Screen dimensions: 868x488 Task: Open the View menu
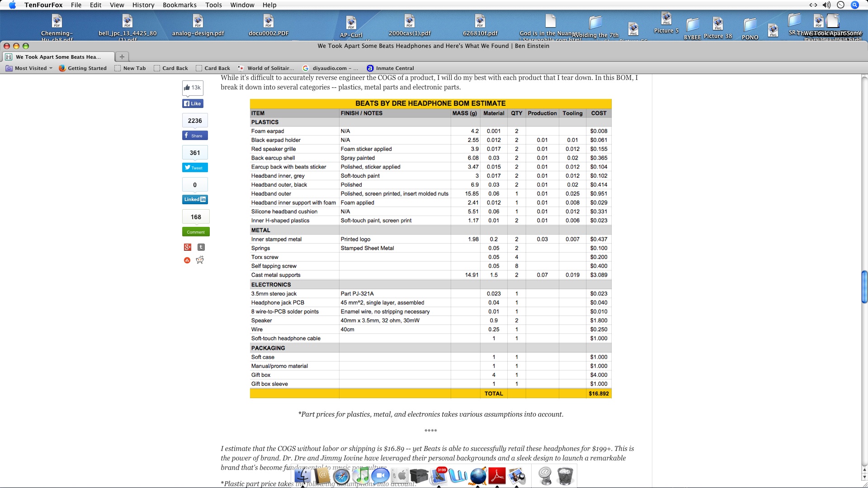click(117, 5)
